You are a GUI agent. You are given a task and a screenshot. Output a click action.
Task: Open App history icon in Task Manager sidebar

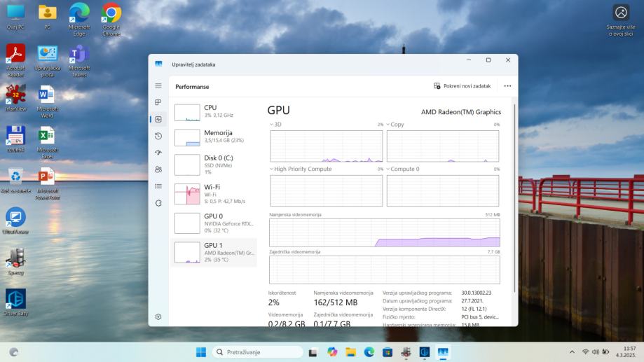158,136
